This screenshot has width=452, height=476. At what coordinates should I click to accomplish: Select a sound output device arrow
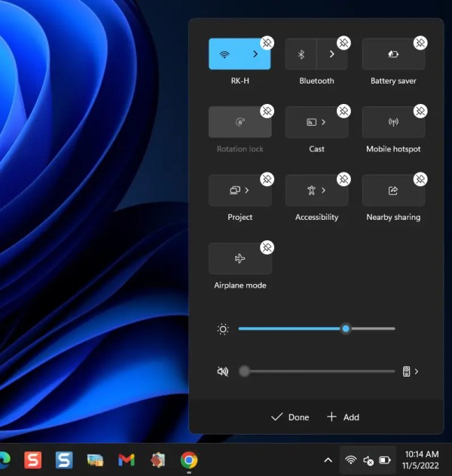pyautogui.click(x=417, y=371)
